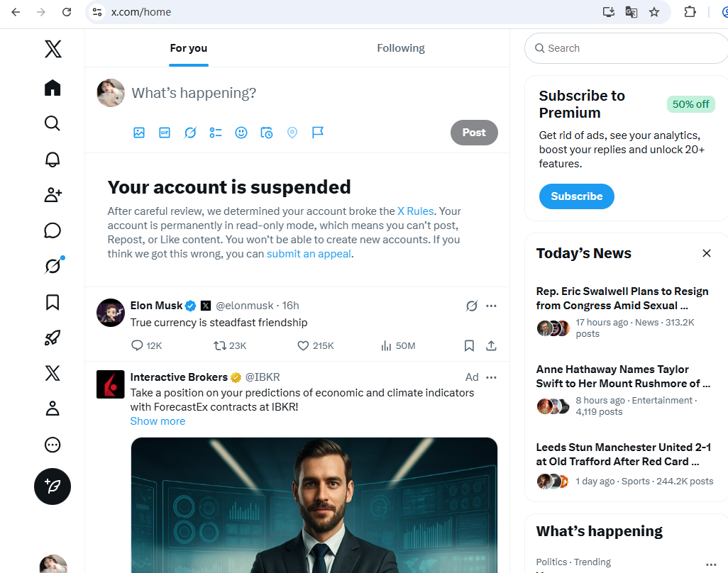Image resolution: width=728 pixels, height=573 pixels.
Task: Expand More menu in left sidebar
Action: pos(53,445)
